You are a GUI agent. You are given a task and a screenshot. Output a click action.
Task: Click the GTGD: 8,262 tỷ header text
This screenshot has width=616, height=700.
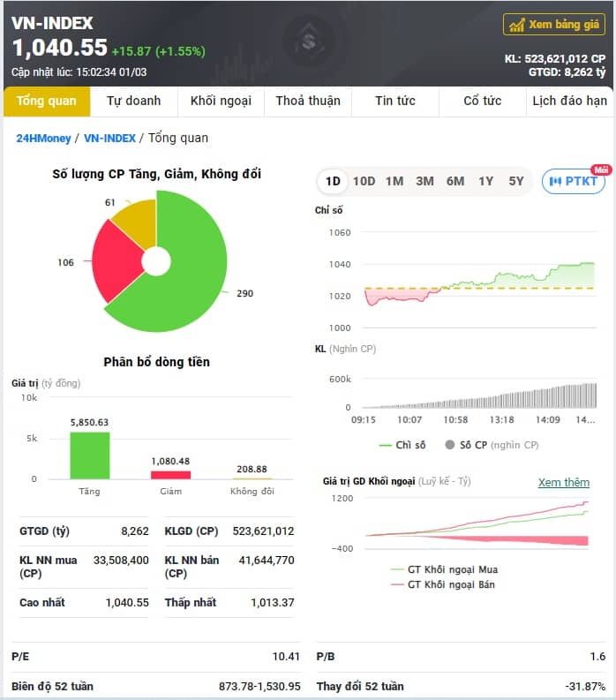[567, 72]
